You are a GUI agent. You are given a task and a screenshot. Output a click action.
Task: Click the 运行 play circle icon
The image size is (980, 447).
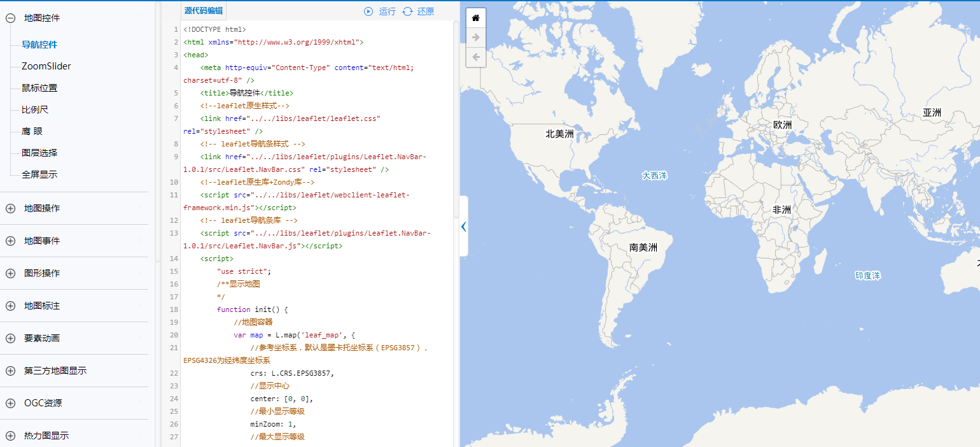(x=368, y=11)
